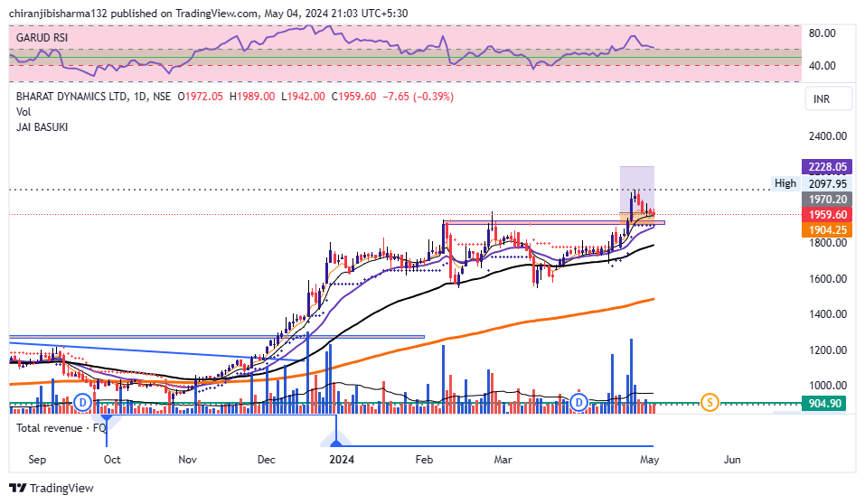Click the orange 1904.25 price label
This screenshot has height=504, width=865.
point(827,230)
